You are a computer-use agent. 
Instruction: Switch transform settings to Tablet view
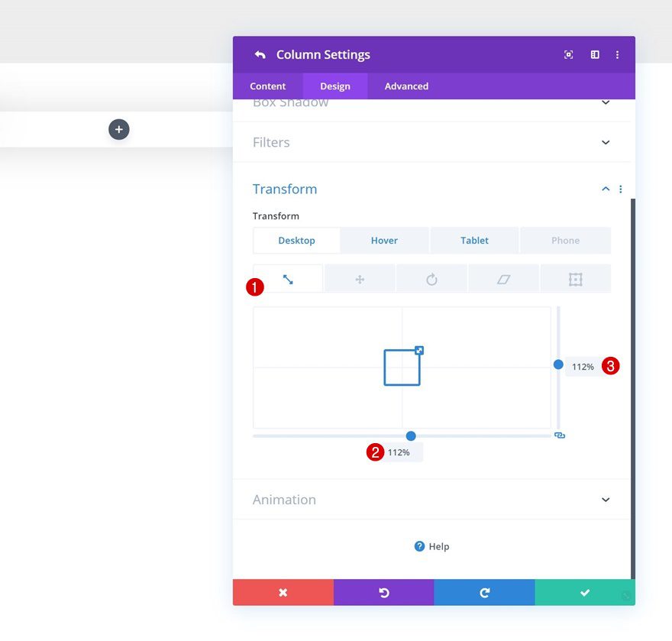click(474, 240)
